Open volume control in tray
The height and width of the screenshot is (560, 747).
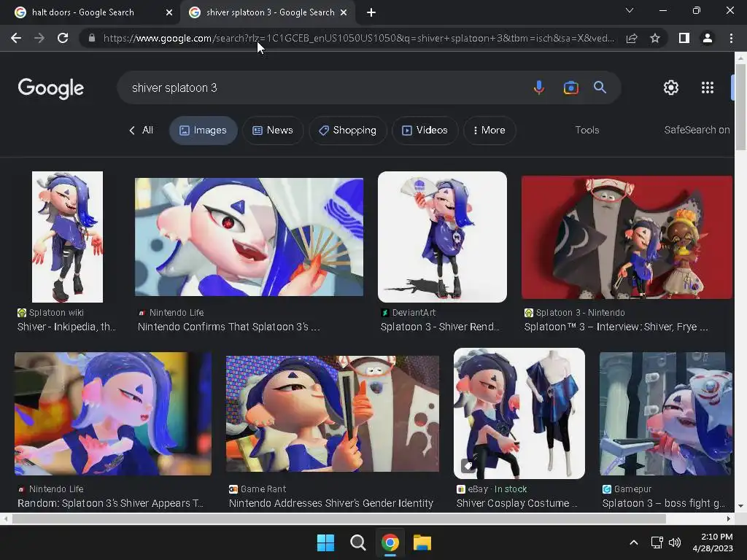tap(675, 542)
